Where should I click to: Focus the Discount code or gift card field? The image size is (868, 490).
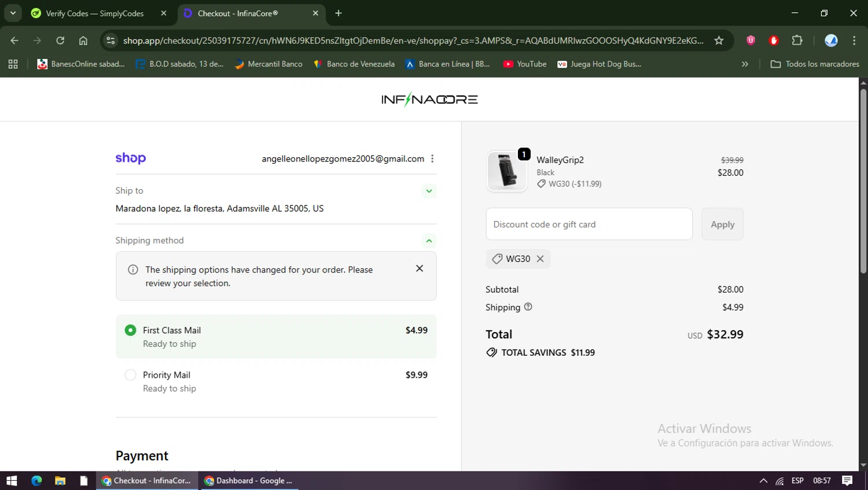(589, 224)
